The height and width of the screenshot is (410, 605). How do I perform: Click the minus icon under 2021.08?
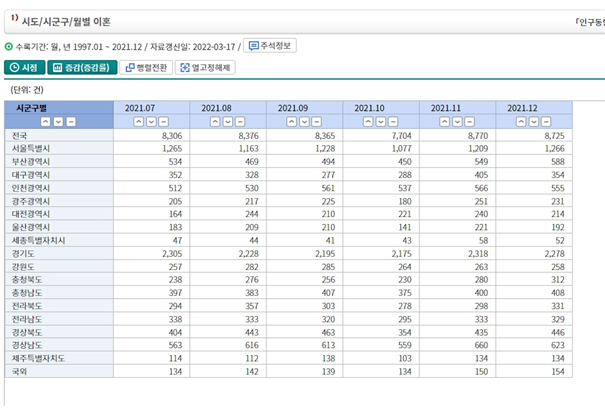pos(240,122)
